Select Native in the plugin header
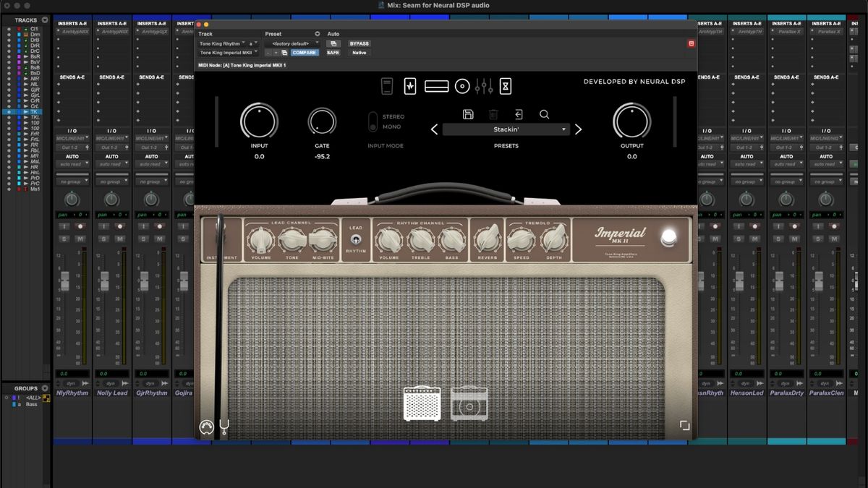Screen dimensions: 868x488 pos(359,52)
